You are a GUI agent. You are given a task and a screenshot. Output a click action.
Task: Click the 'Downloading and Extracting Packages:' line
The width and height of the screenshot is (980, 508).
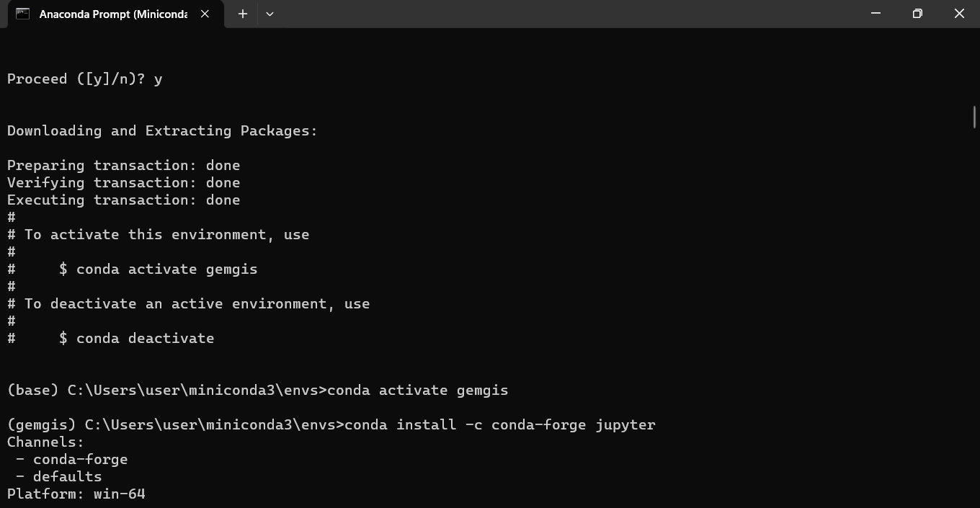(x=162, y=130)
